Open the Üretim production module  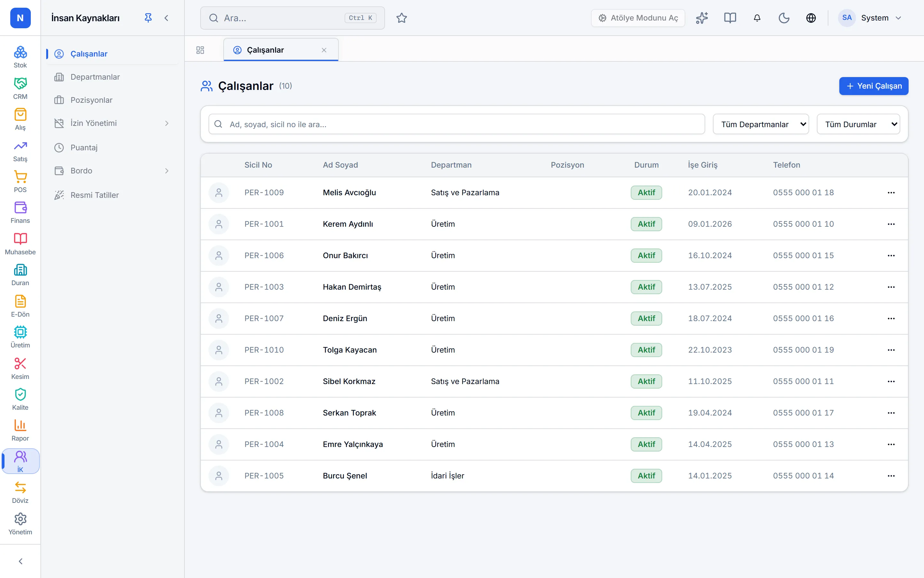(x=20, y=337)
